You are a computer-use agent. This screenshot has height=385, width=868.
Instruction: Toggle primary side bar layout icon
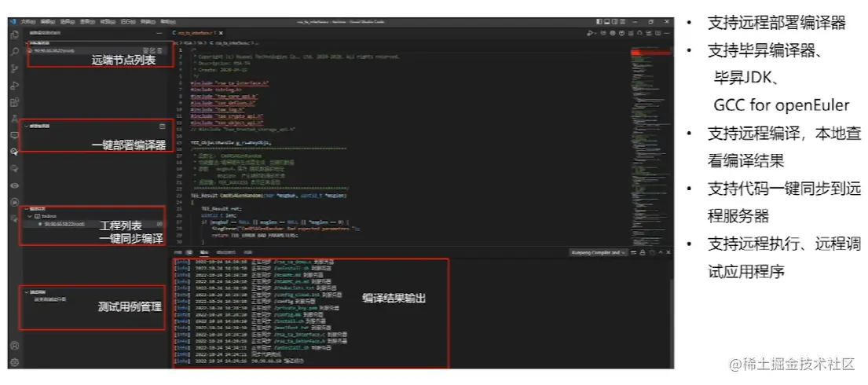click(599, 21)
